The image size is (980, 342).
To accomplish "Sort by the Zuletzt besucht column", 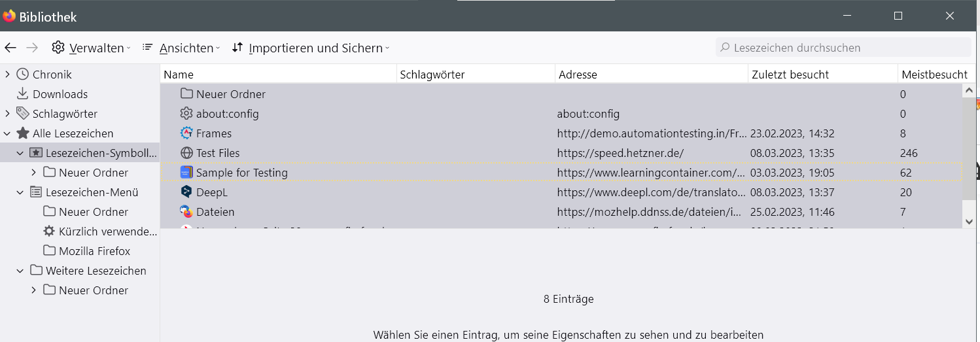I will click(x=790, y=75).
